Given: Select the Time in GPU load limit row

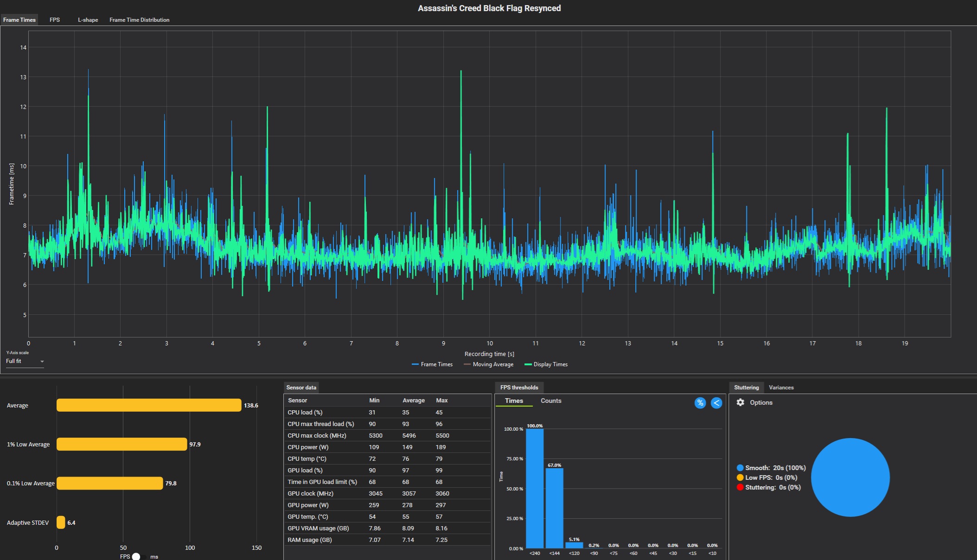Looking at the screenshot, I should 387,482.
